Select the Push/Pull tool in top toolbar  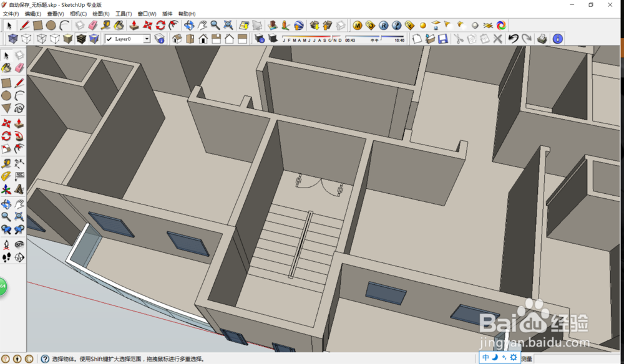(134, 26)
